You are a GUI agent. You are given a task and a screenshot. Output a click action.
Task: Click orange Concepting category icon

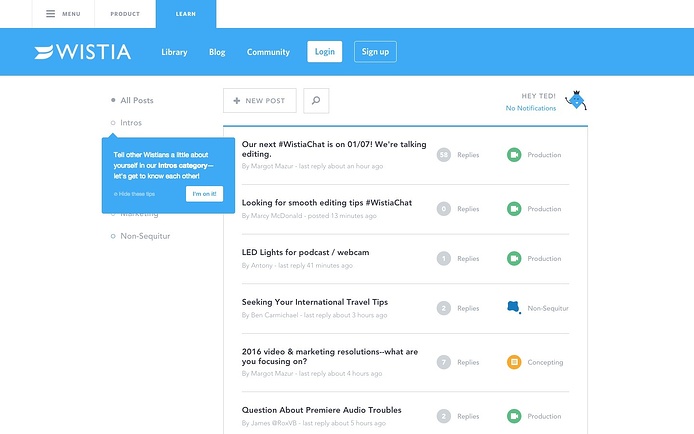click(x=514, y=362)
